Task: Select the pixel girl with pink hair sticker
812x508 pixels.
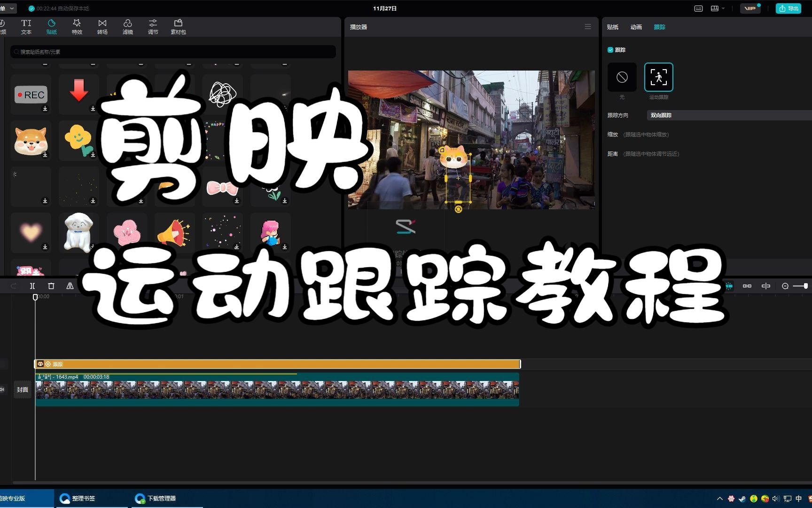Action: 270,232
